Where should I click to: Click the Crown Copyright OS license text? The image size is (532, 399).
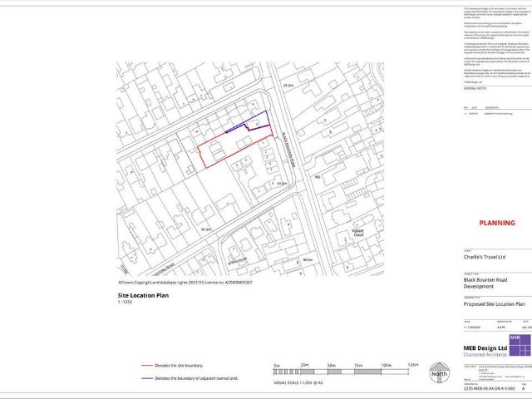click(x=185, y=283)
